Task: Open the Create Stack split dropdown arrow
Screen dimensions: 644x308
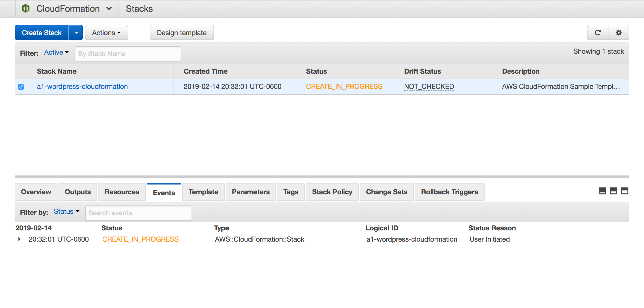Action: 76,32
